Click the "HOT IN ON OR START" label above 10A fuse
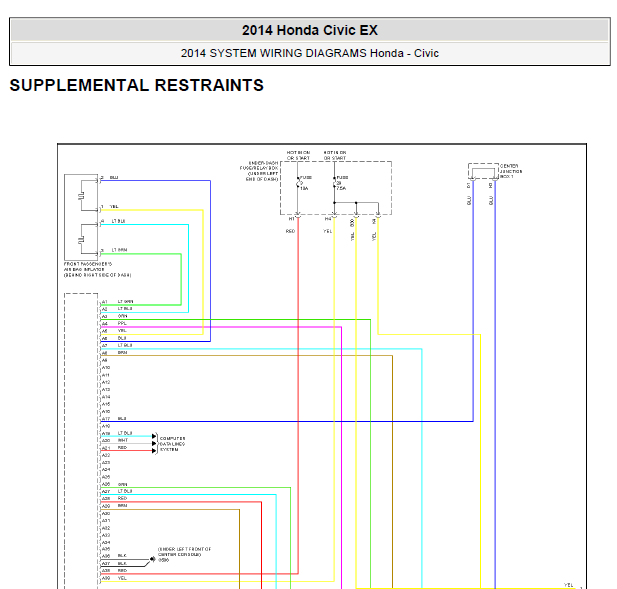This screenshot has height=589, width=617. click(x=298, y=155)
